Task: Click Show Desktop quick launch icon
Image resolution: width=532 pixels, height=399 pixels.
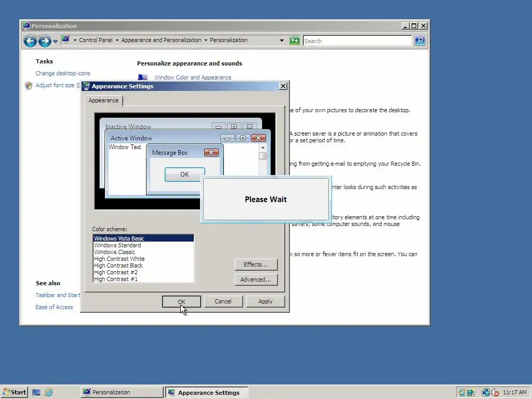Action: (36, 393)
